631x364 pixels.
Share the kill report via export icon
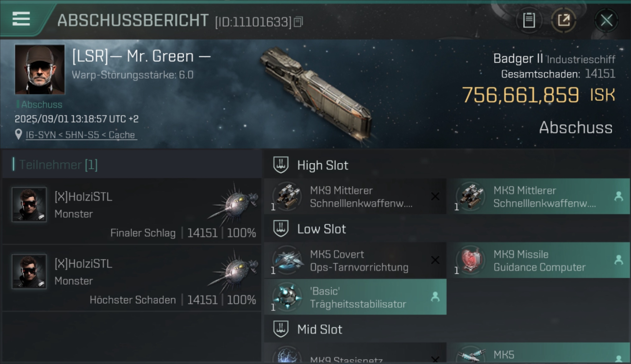coord(564,20)
